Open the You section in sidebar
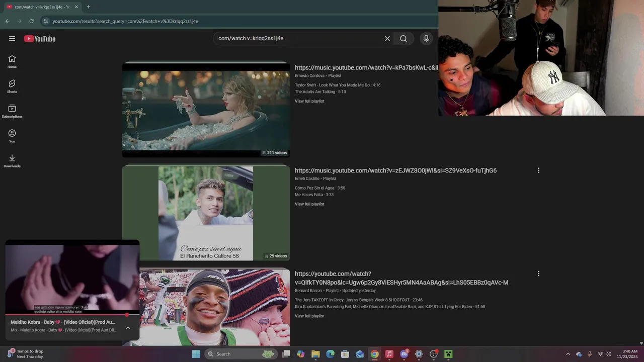The width and height of the screenshot is (644, 362). click(12, 136)
